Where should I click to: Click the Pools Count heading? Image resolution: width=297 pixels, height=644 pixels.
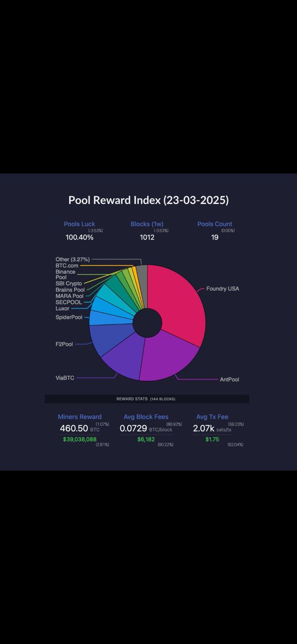point(214,224)
